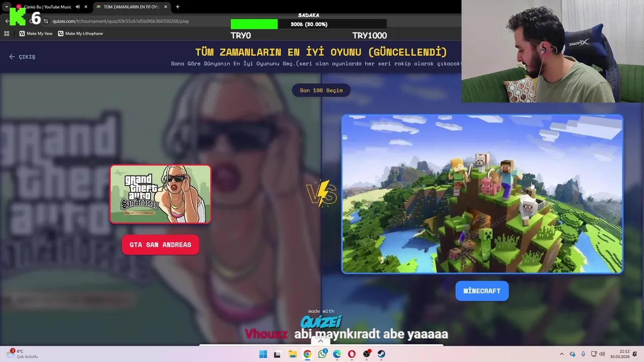Select the Minecraft landscape image

click(482, 194)
